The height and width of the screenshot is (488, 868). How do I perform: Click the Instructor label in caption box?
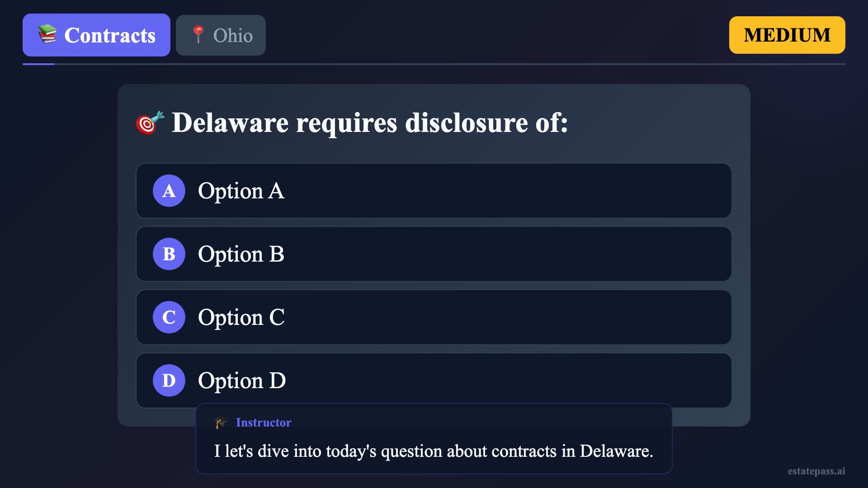(264, 422)
